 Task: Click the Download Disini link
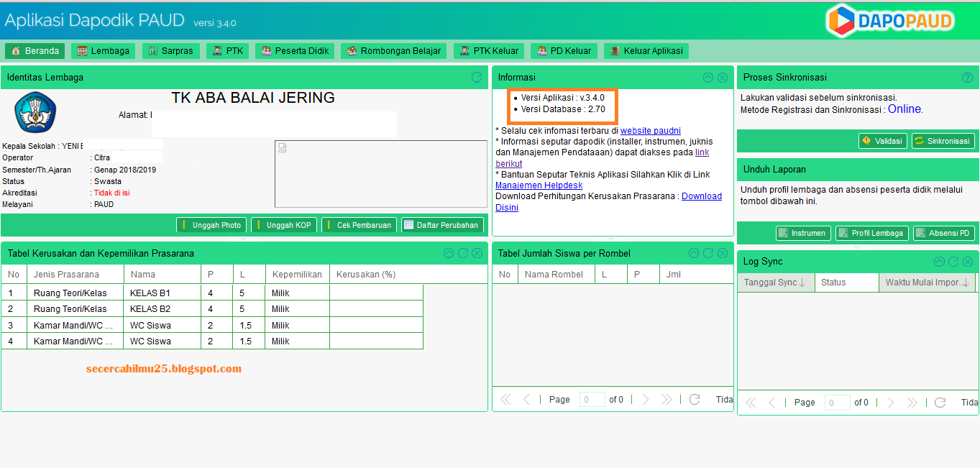pyautogui.click(x=702, y=196)
